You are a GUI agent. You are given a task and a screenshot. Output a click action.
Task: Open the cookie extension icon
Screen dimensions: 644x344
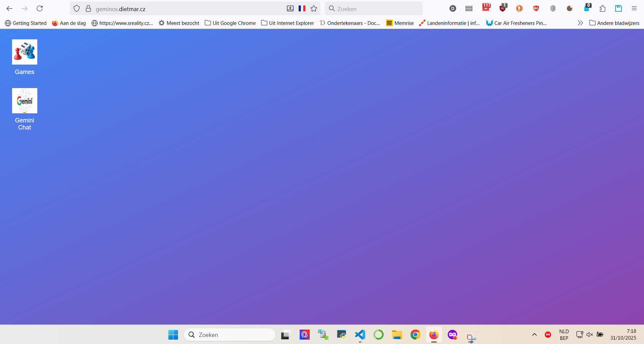570,9
